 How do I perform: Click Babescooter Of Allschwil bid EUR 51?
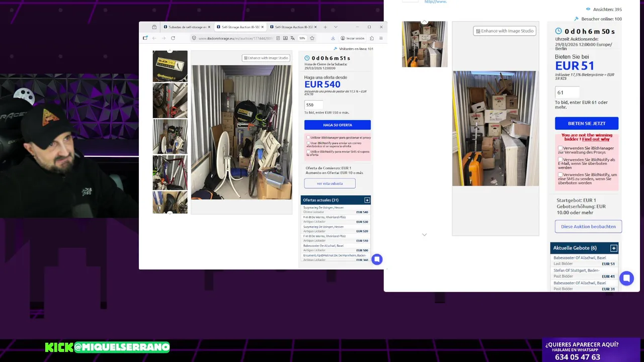click(584, 260)
